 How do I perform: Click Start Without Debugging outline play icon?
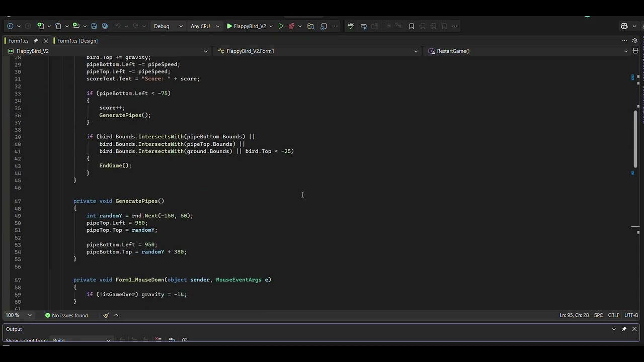[281, 26]
